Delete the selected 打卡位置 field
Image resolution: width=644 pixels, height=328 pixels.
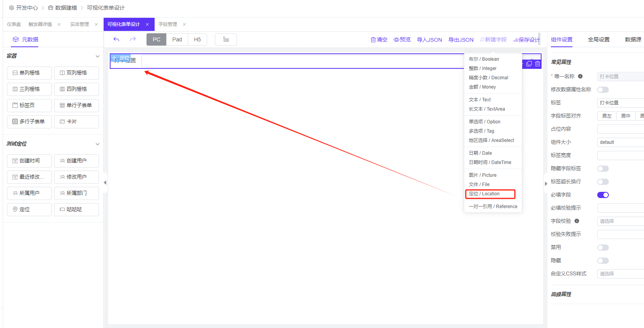point(537,64)
